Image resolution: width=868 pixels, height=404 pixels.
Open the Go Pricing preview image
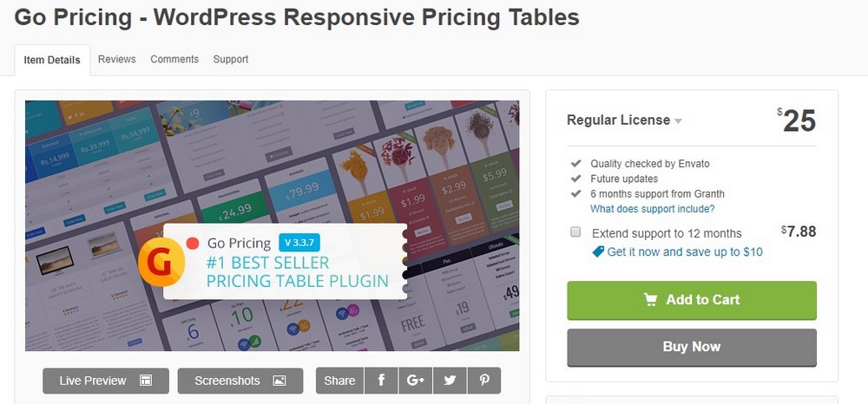click(272, 225)
